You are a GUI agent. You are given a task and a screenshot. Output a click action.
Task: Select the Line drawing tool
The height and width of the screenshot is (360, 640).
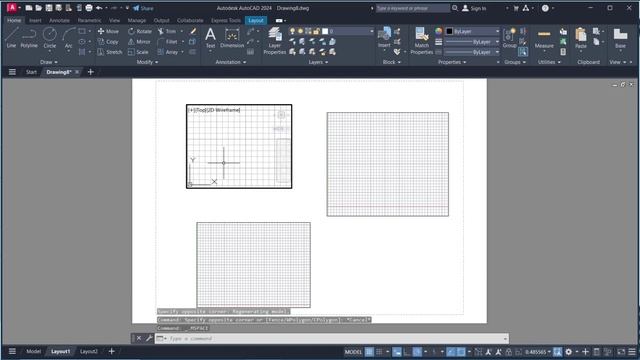[11, 38]
